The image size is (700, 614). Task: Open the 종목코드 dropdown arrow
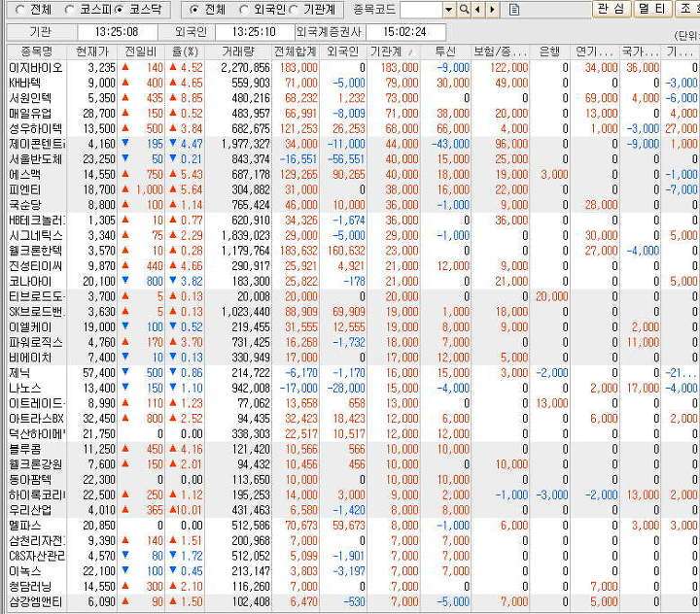[x=449, y=10]
